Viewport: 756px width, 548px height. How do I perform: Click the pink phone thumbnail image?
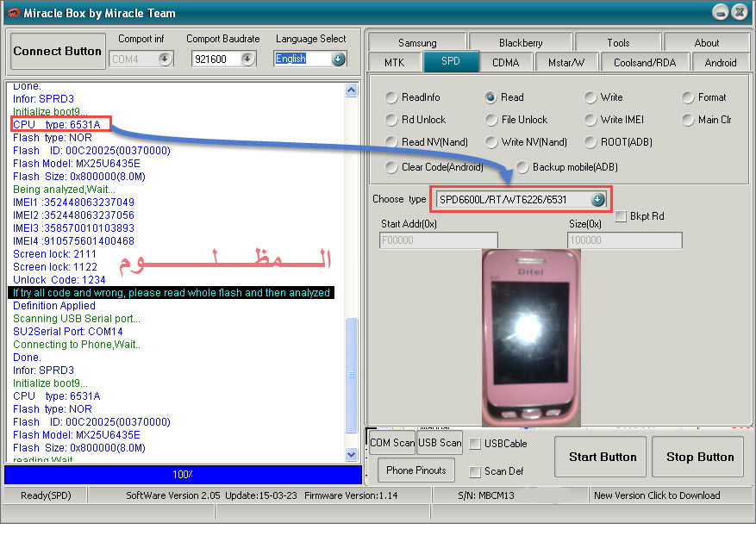click(531, 338)
